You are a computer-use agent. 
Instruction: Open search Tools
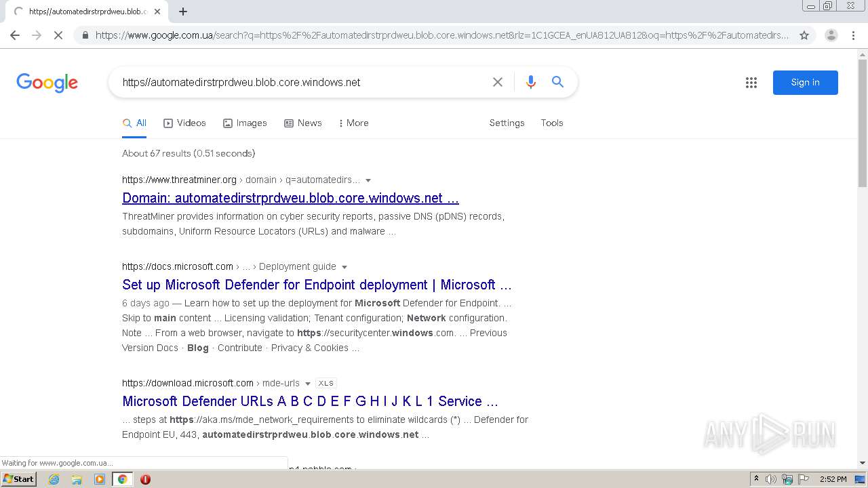click(552, 123)
